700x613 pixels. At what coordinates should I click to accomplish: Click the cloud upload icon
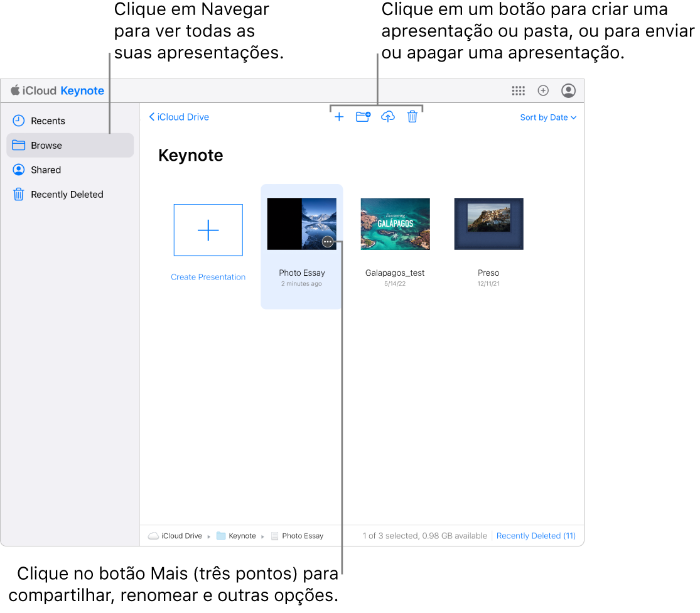(x=387, y=117)
